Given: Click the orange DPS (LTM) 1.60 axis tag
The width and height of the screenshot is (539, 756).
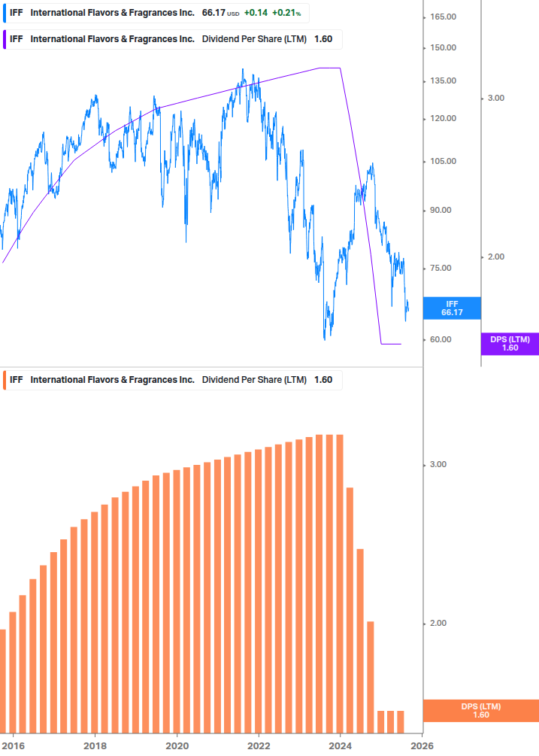Looking at the screenshot, I should pyautogui.click(x=480, y=711).
